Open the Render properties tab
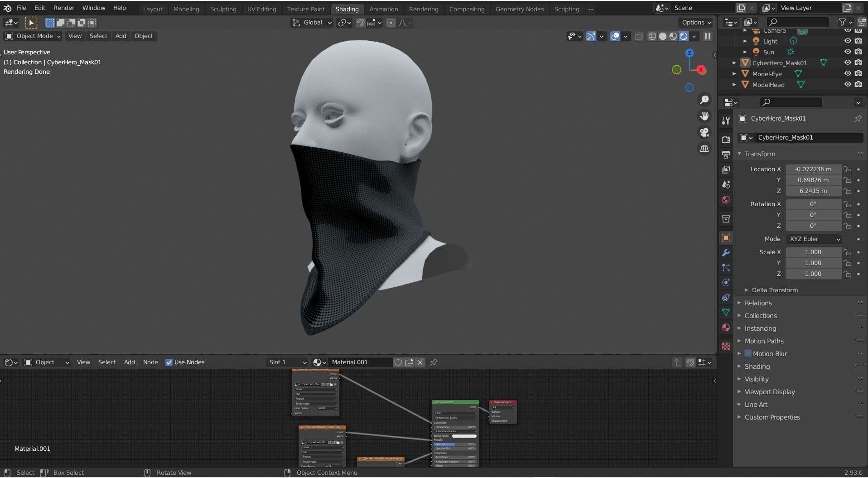The height and width of the screenshot is (478, 868). coord(726,139)
